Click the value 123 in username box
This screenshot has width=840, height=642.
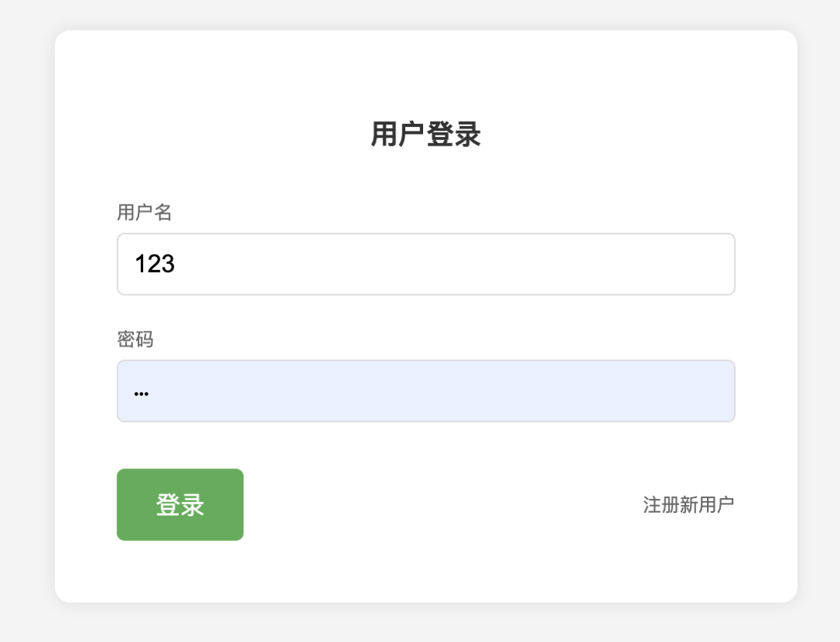[x=156, y=264]
